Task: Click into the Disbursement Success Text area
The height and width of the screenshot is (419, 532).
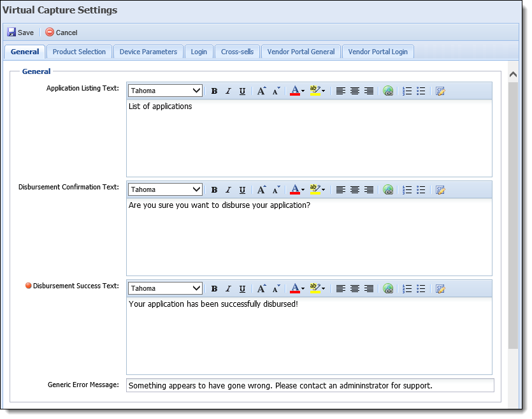Action: (309, 335)
